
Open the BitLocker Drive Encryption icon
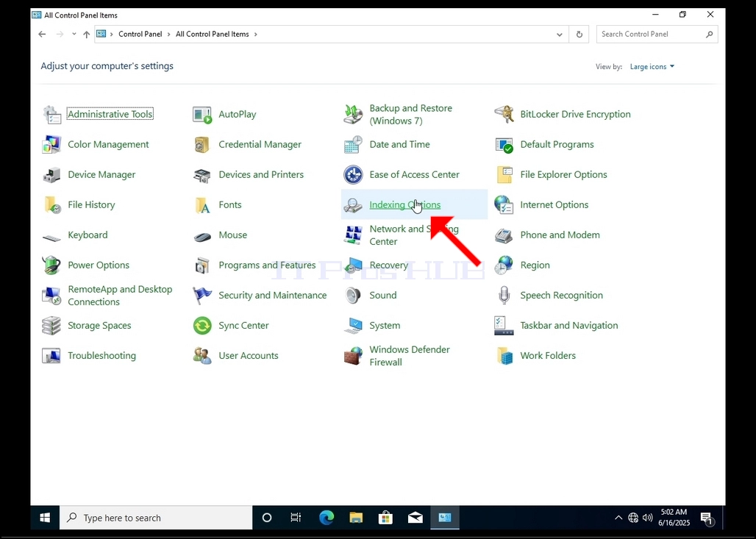[x=504, y=114]
